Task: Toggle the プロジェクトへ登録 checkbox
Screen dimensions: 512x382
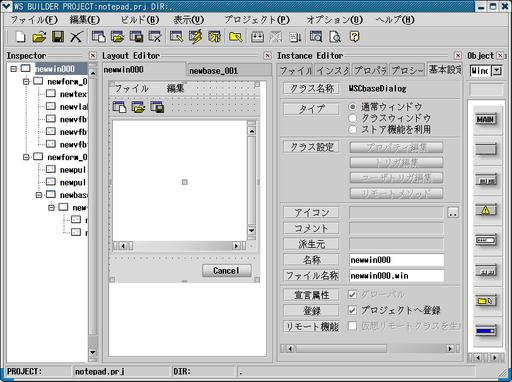Action: (x=352, y=310)
